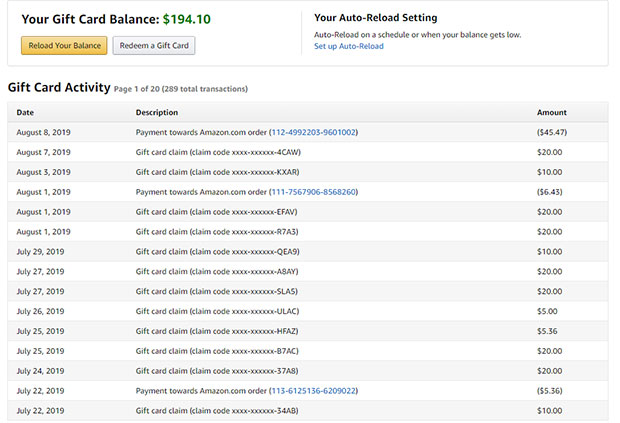Screen dimensions: 620x423
Task: Click the Gift Card Activity heading
Action: click(59, 87)
